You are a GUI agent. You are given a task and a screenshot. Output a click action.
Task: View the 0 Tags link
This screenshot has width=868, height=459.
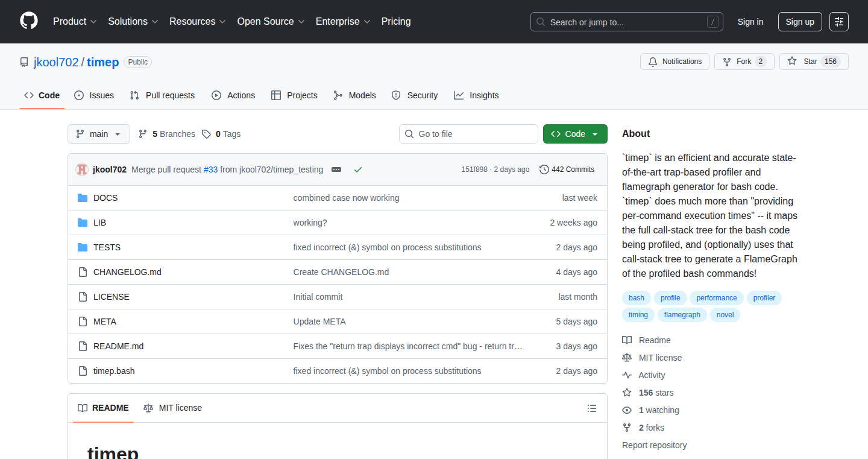pos(221,134)
